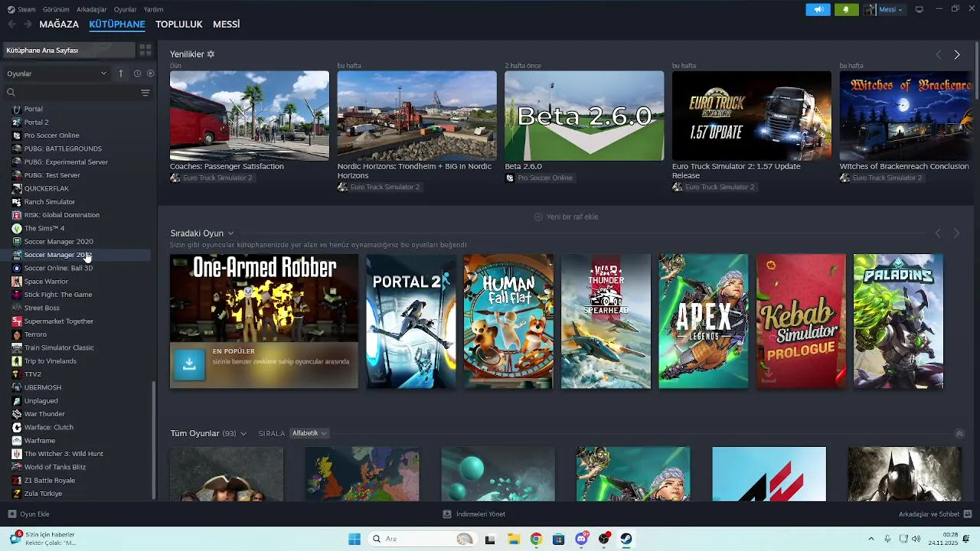Open Discord from taskbar
Image resolution: width=980 pixels, height=551 pixels.
[x=581, y=539]
